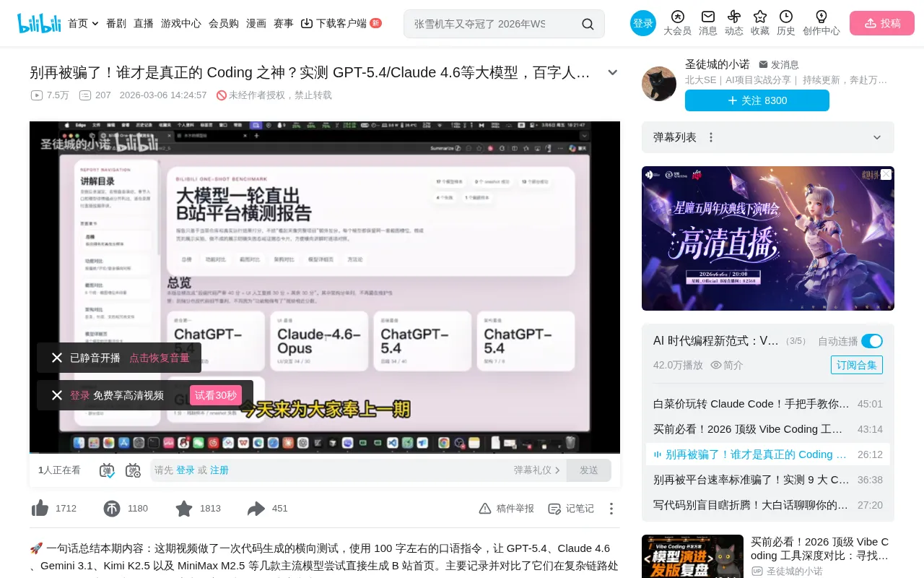Click the 登录 login avatar button
924x578 pixels.
643,23
